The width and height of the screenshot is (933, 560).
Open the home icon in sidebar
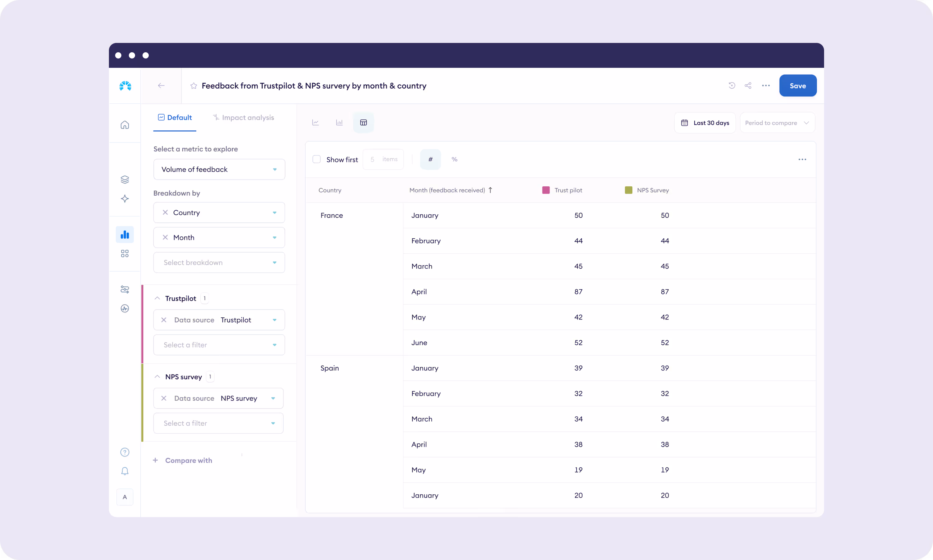[125, 125]
